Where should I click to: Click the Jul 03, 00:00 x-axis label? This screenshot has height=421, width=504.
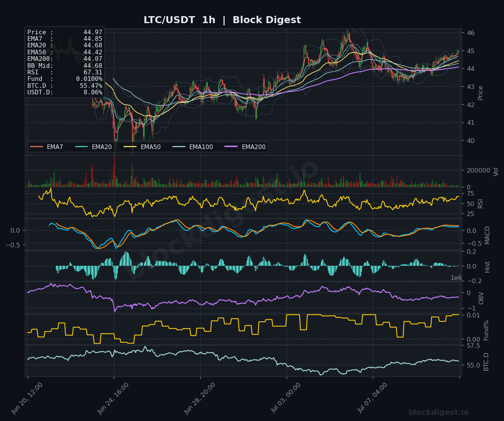(287, 398)
